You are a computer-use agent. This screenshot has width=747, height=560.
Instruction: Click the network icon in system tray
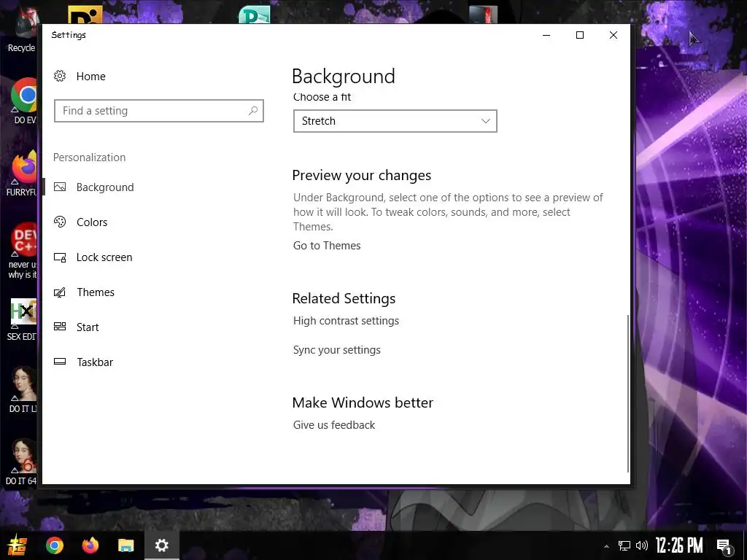click(624, 545)
